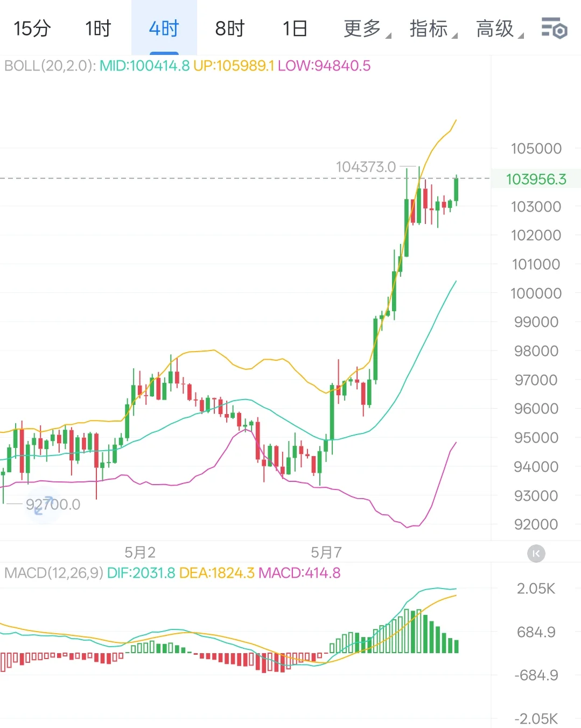Open the 指标 indicators dropdown

(x=433, y=28)
